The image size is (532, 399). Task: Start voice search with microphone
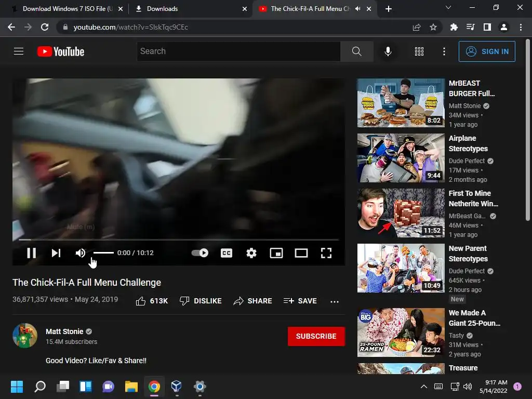point(388,51)
